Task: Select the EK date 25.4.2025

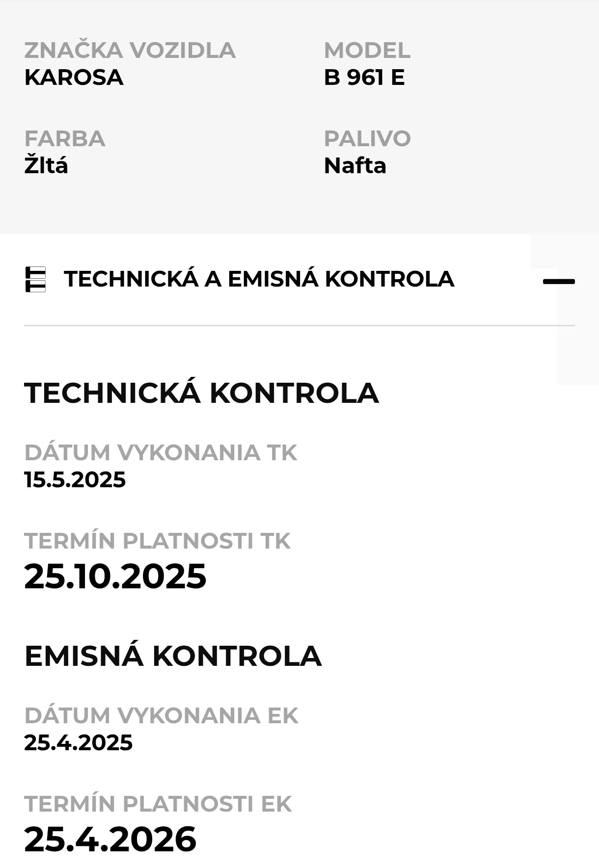Action: (x=79, y=742)
